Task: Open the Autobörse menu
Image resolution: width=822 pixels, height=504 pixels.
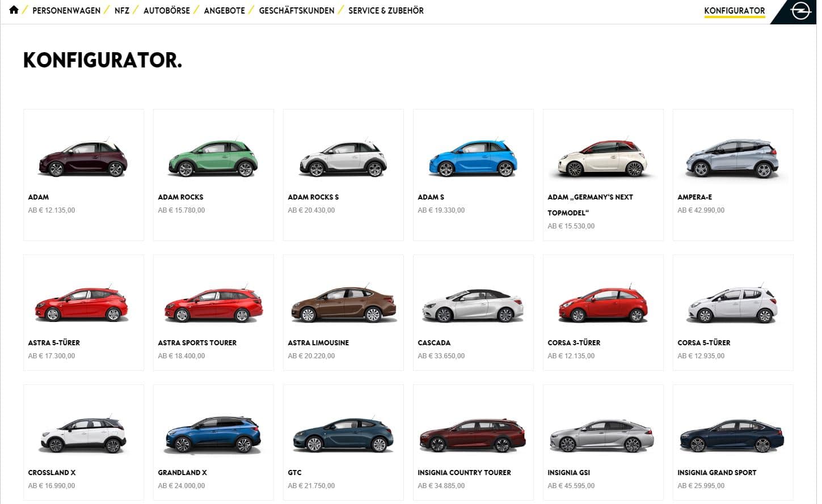Action: (x=167, y=10)
